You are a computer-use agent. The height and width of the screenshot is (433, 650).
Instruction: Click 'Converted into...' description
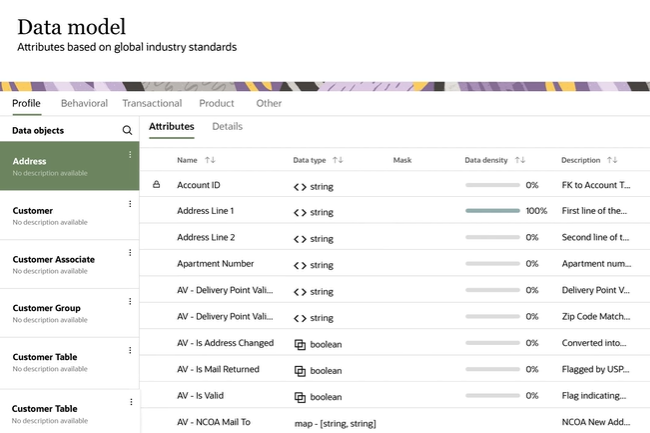[594, 343]
